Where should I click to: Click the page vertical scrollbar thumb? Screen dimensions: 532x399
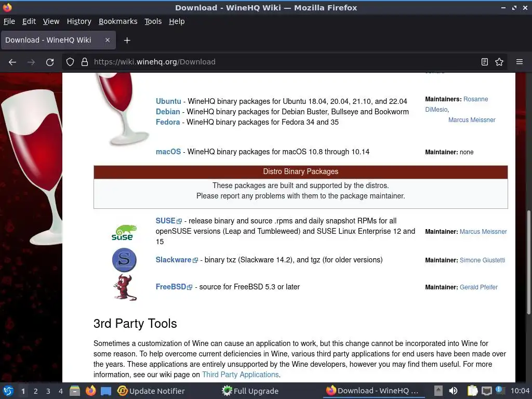[528, 262]
